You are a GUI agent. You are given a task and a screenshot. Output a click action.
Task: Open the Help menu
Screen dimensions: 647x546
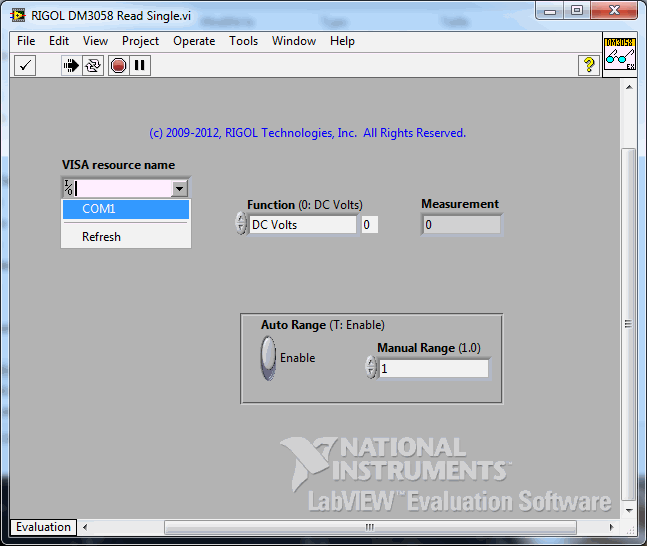[342, 41]
